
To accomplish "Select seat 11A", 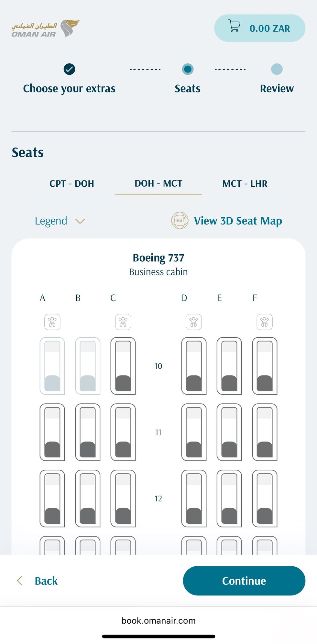I will [52, 432].
